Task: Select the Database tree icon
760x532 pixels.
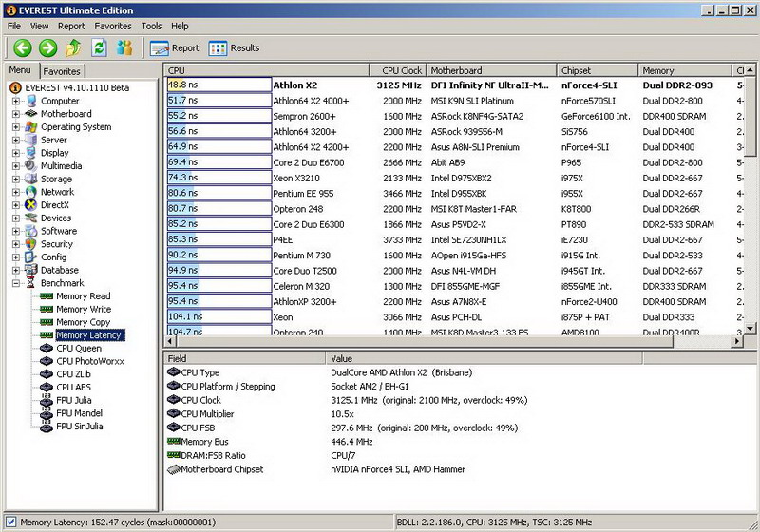Action: (x=31, y=270)
